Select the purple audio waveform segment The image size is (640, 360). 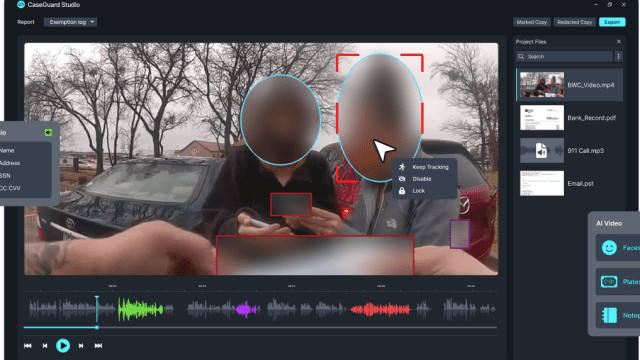coord(246,310)
